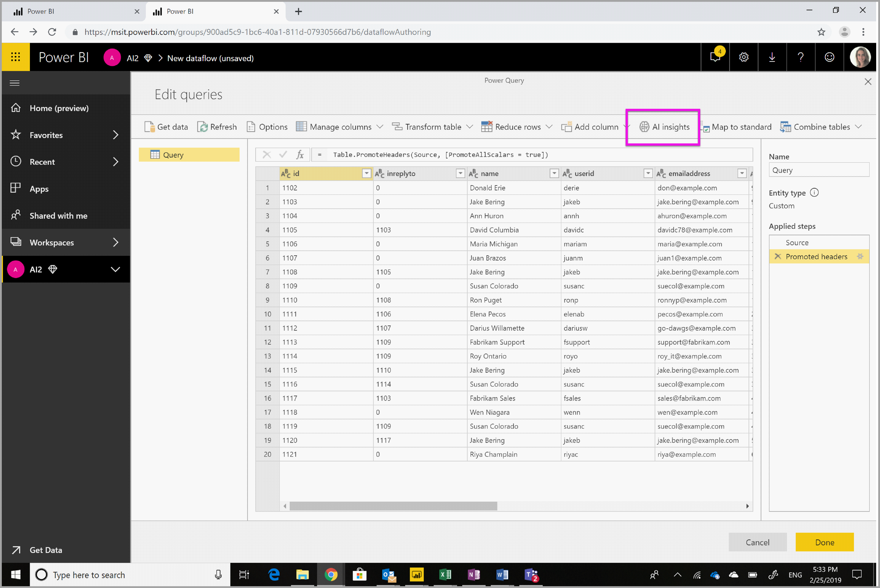
Task: Expand the Workspaces flyout
Action: coord(116,242)
